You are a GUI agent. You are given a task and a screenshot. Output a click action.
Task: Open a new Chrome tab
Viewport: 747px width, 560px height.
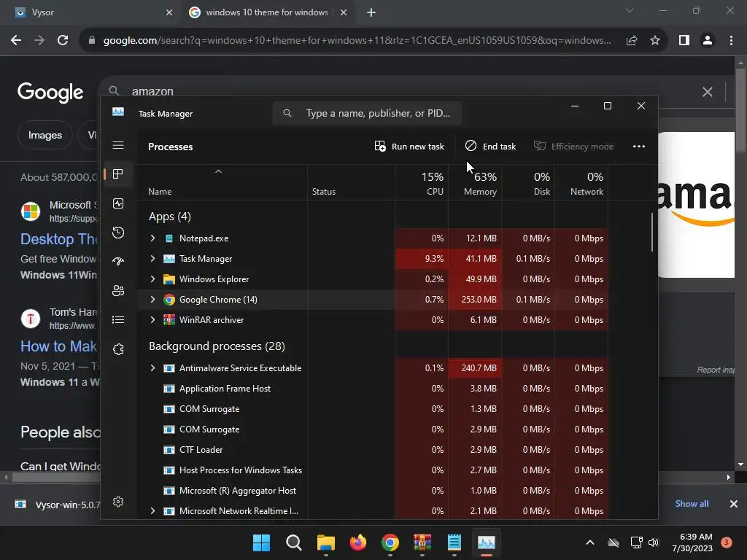(371, 12)
